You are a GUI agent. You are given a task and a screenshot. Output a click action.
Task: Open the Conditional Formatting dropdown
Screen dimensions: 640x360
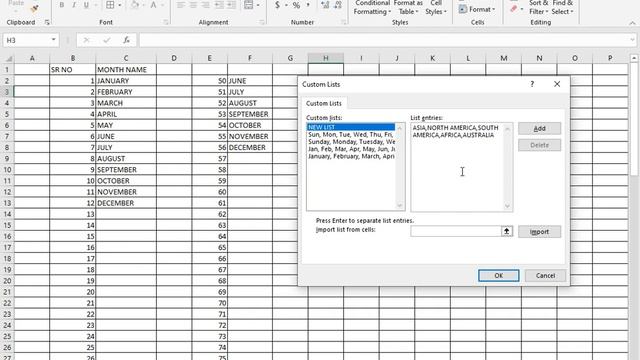pos(372,7)
